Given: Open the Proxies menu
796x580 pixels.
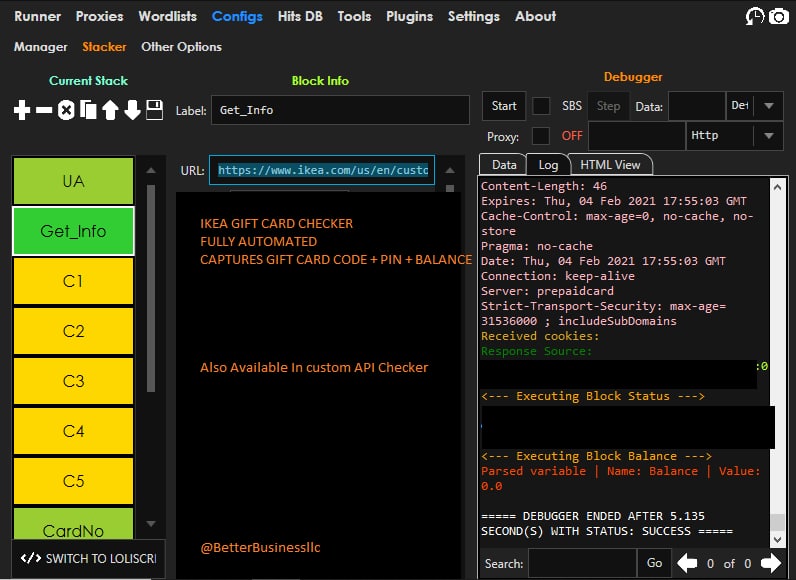Looking at the screenshot, I should [100, 16].
